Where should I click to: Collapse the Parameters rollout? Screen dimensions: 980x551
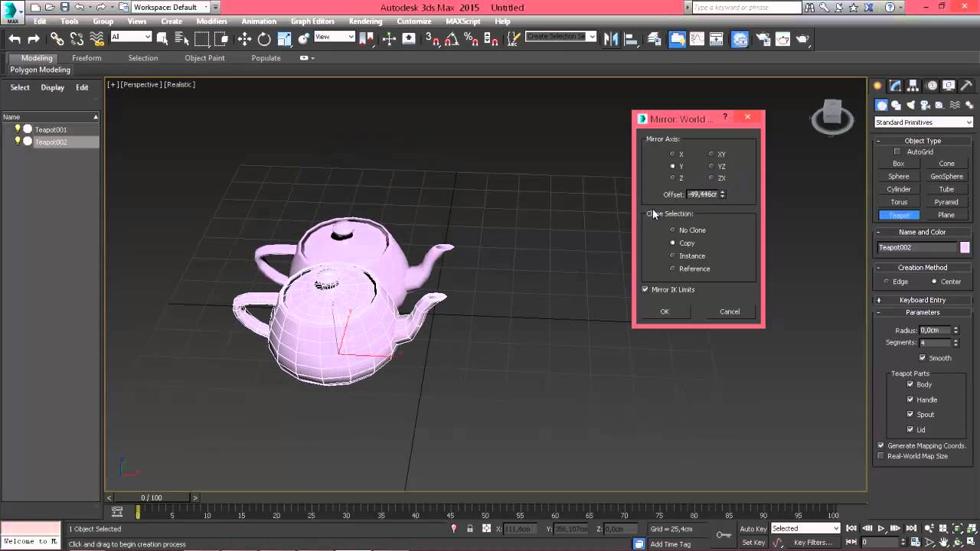923,312
